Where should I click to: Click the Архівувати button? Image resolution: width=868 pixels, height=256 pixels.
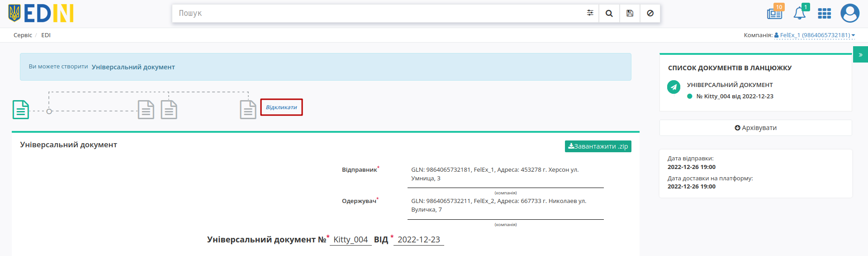pos(755,128)
